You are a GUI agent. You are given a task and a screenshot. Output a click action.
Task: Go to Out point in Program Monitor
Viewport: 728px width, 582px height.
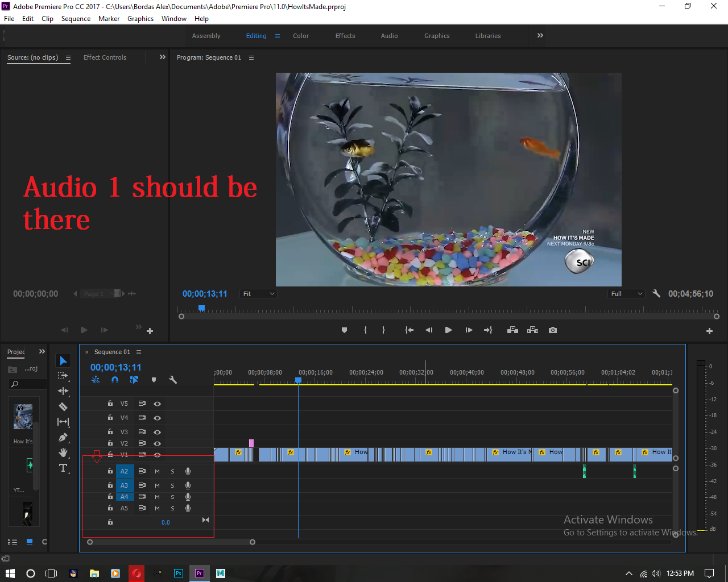coord(488,330)
